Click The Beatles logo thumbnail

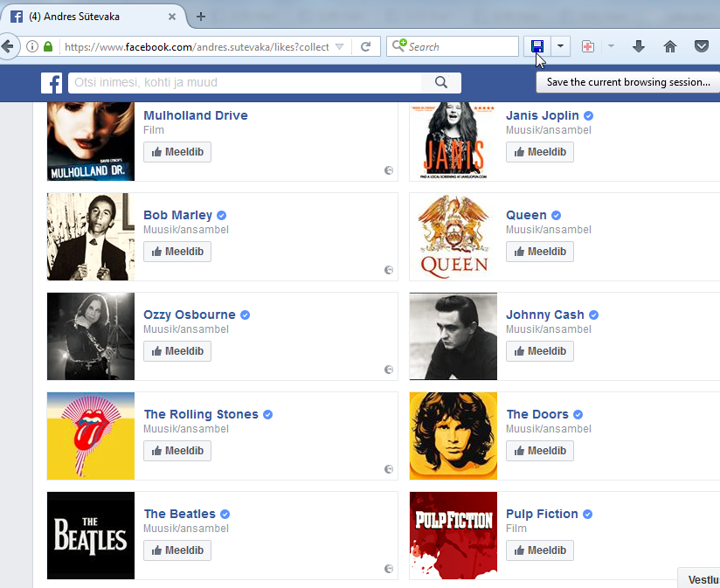click(x=91, y=536)
